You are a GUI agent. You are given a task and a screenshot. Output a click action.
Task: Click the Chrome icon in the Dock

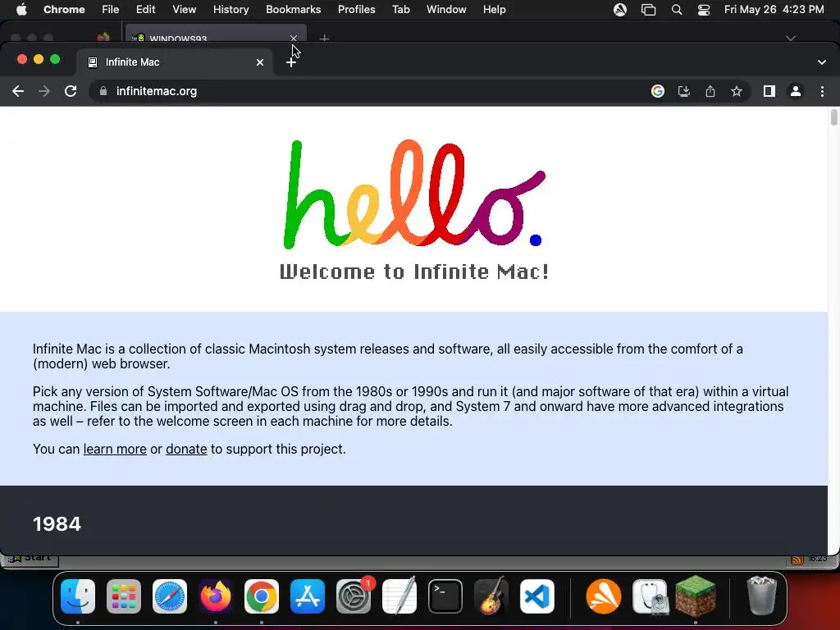[x=262, y=596]
